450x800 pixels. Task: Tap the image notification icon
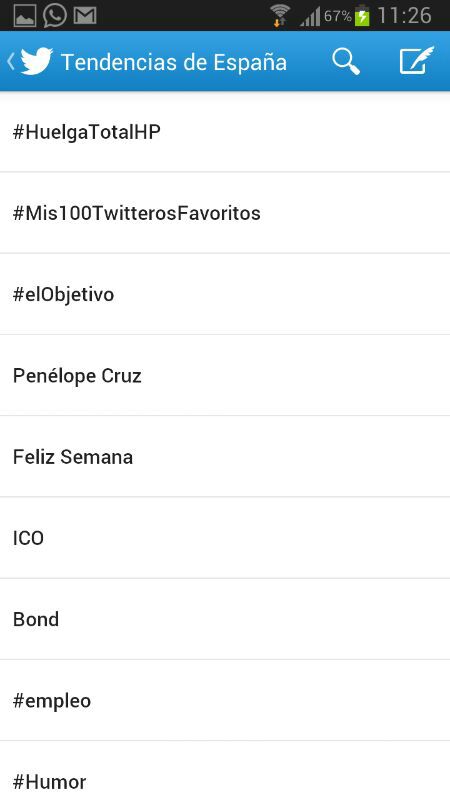pyautogui.click(x=24, y=16)
